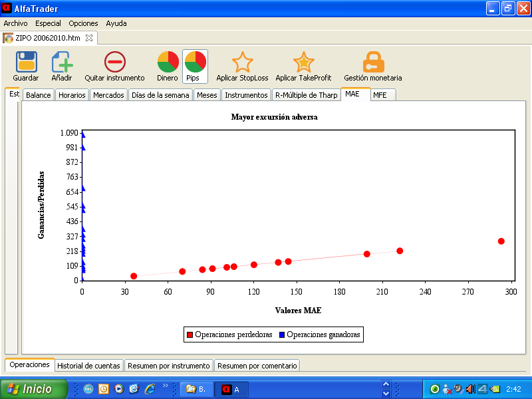Image resolution: width=532 pixels, height=399 pixels.
Task: Toggle display to Pips mode
Action: (195, 63)
